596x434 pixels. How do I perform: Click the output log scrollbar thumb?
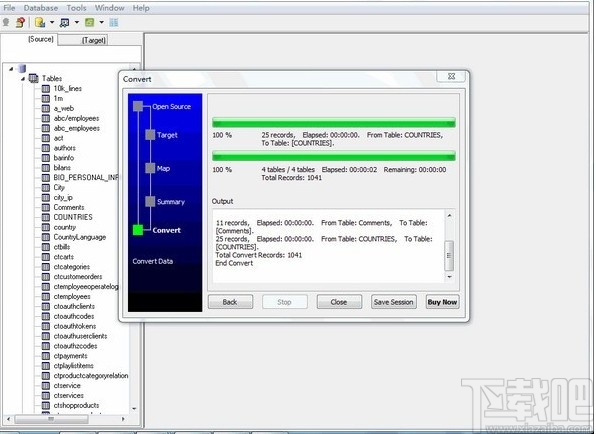tap(449, 255)
